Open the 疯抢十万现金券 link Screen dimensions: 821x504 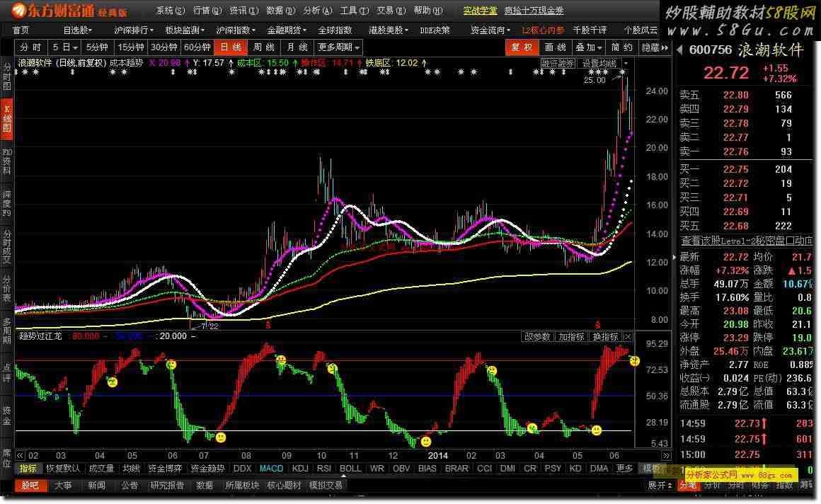(x=534, y=11)
